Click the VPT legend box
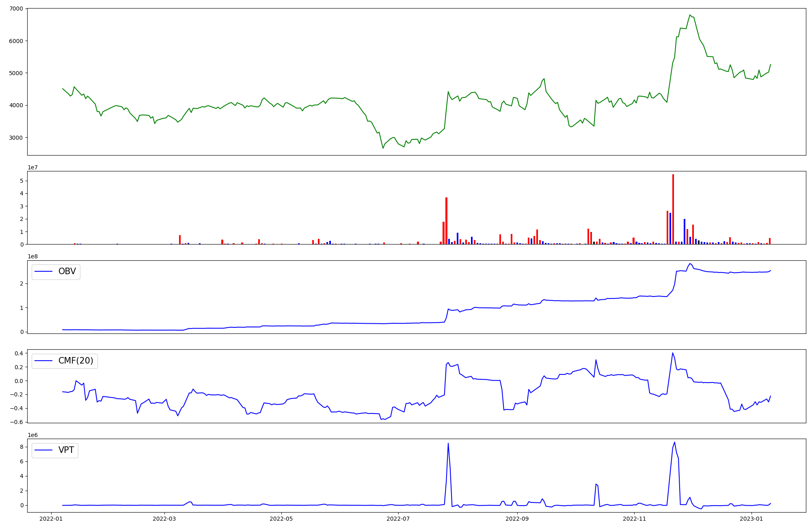This screenshot has height=528, width=812. [x=55, y=450]
